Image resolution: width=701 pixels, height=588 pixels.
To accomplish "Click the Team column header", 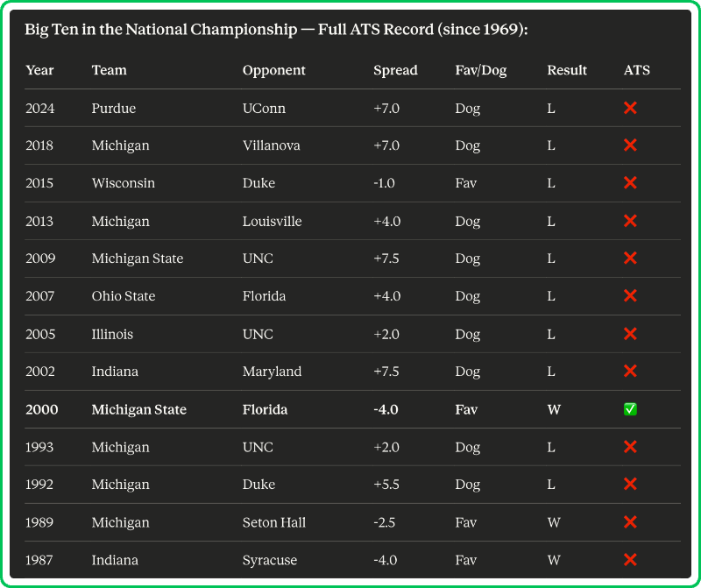I will (x=109, y=70).
